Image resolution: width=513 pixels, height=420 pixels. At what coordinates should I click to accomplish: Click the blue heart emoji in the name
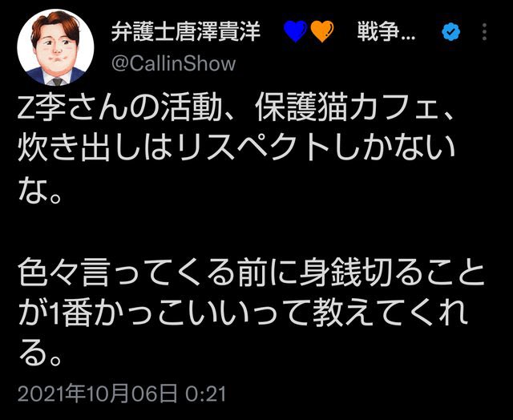(x=296, y=31)
